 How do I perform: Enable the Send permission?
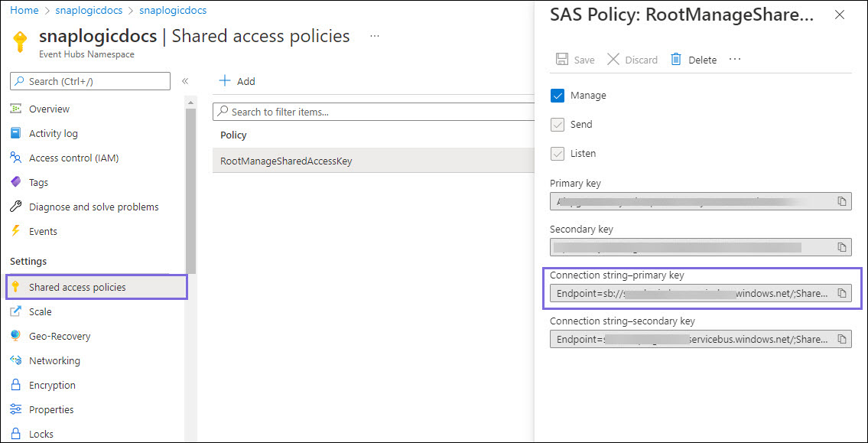pyautogui.click(x=558, y=124)
